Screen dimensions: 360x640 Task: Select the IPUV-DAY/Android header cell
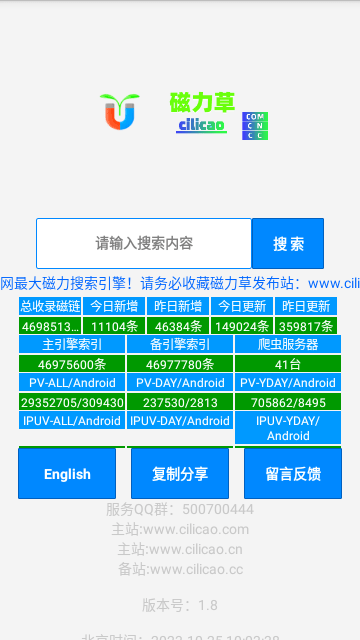180,420
